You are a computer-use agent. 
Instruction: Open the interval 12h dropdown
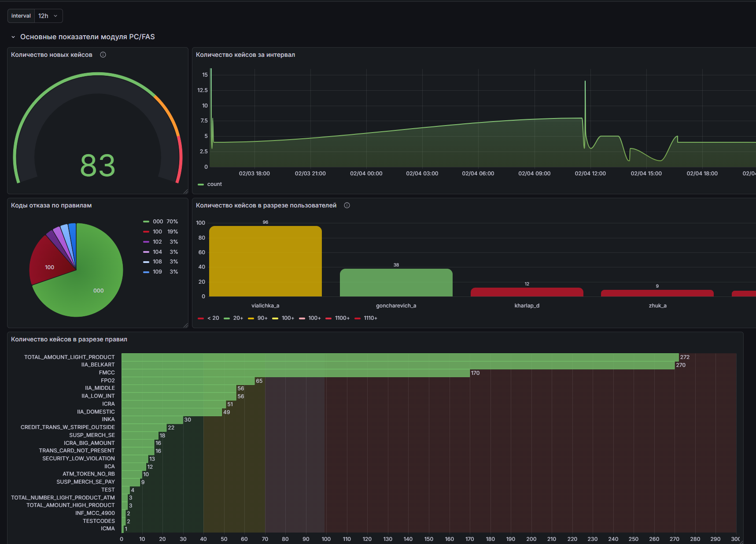(x=48, y=16)
